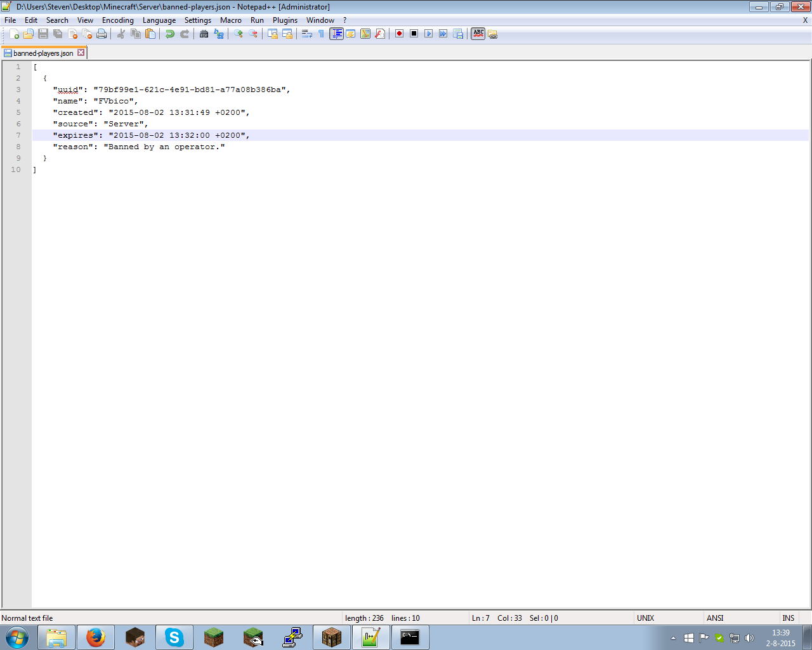The image size is (812, 650).
Task: Open the View menu
Action: (85, 20)
